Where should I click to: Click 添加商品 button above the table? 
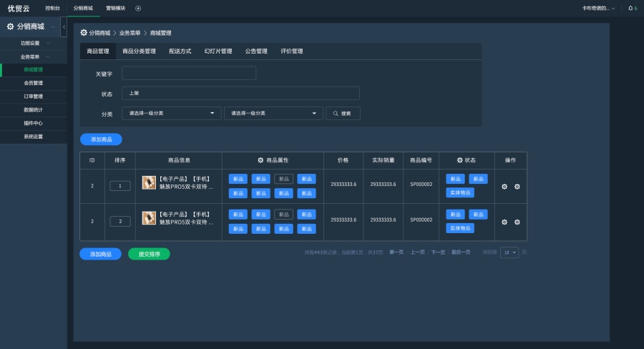coord(101,139)
